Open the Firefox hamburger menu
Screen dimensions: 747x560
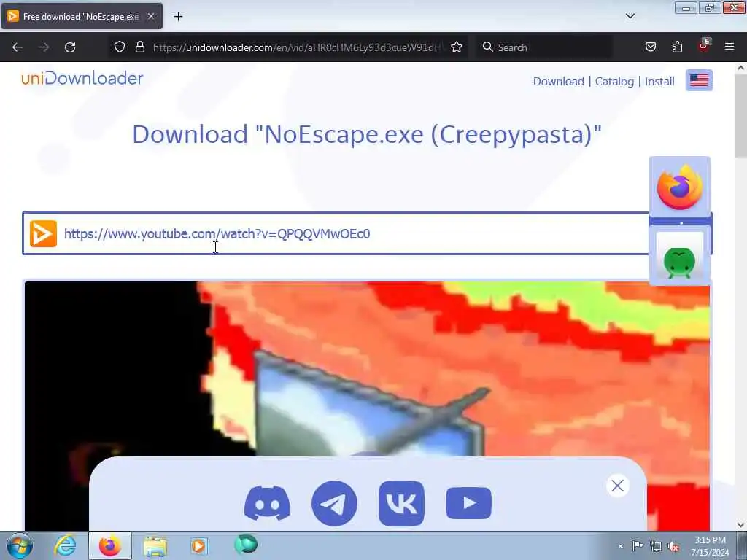tap(729, 47)
